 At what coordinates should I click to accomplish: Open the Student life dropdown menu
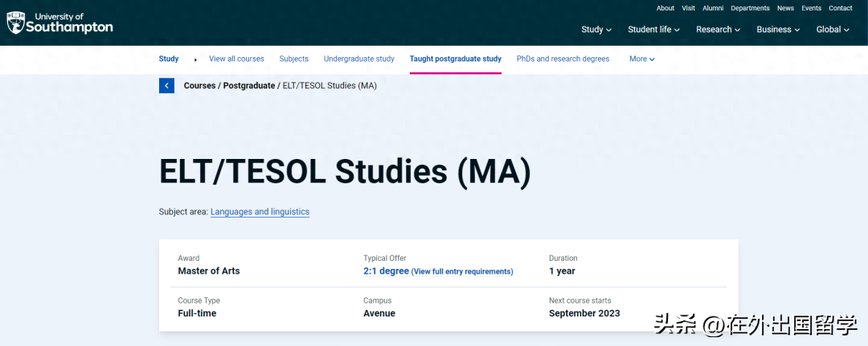[653, 30]
